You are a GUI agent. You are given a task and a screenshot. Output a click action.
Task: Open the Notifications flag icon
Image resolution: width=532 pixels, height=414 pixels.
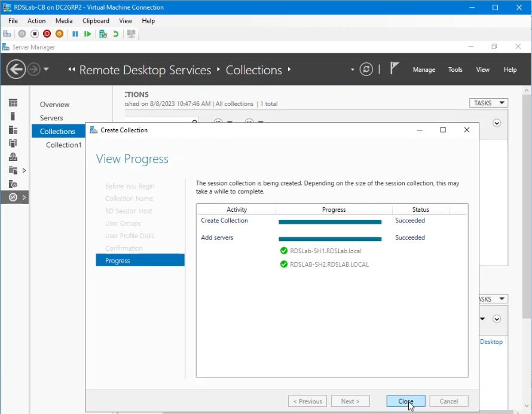pos(394,69)
